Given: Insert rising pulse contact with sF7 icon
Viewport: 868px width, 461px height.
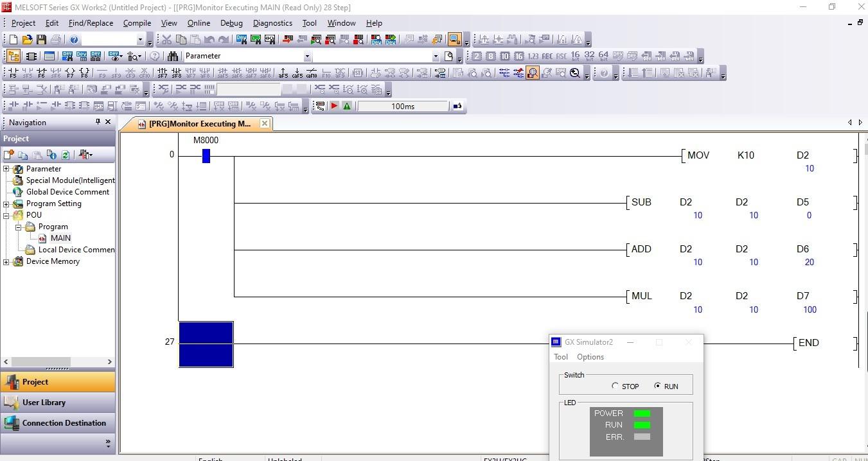Looking at the screenshot, I should tap(163, 73).
